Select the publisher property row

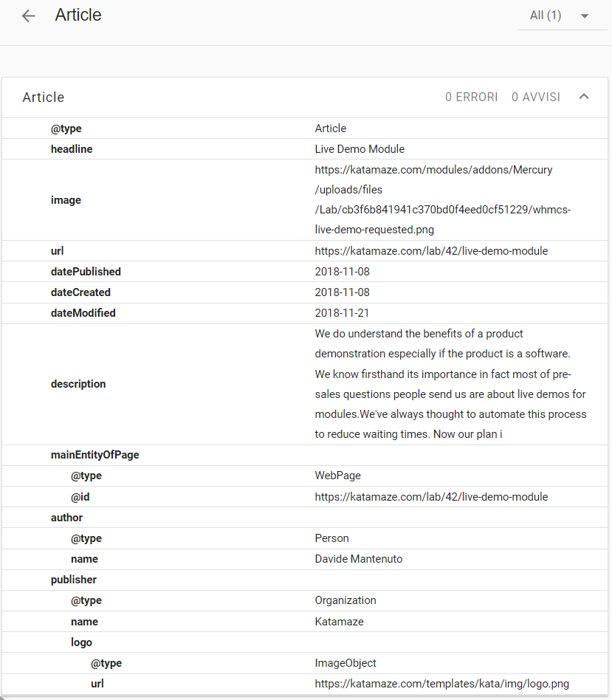coord(305,580)
